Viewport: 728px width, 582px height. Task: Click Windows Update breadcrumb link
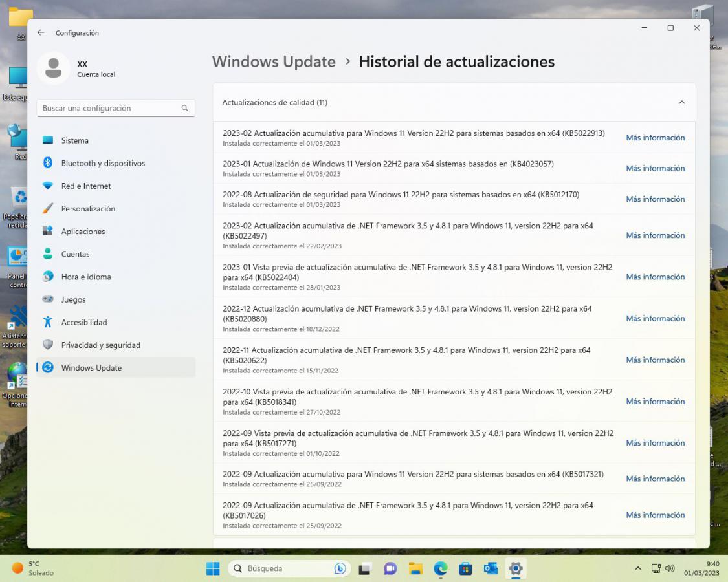coord(274,61)
